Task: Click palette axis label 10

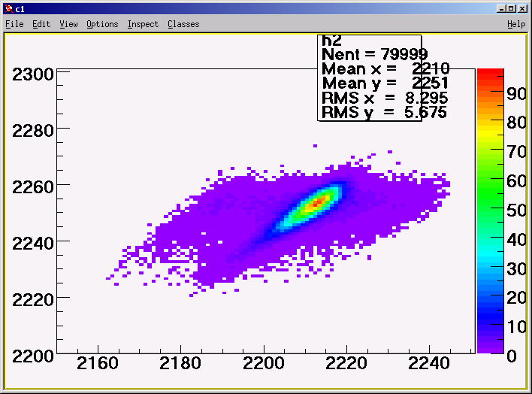Action: pyautogui.click(x=517, y=327)
